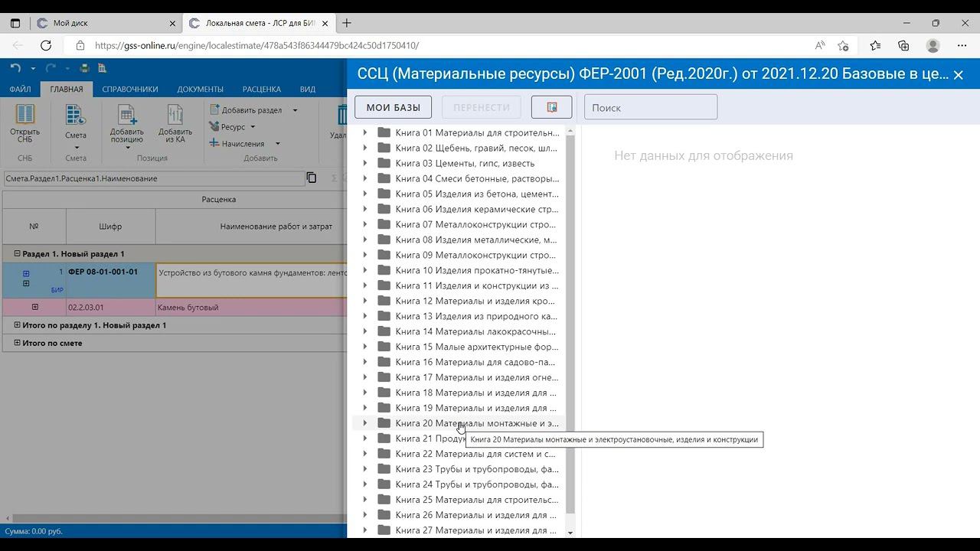Open the Undo history dropdown arrow
Image resolution: width=980 pixels, height=551 pixels.
(33, 69)
